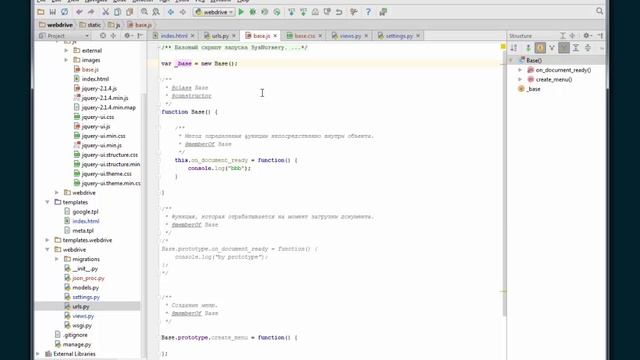Click the Find magnifier toolbar icon

click(x=144, y=12)
